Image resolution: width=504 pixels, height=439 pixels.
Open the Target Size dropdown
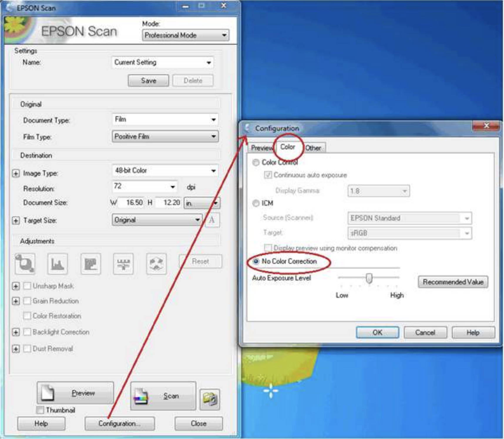[157, 220]
